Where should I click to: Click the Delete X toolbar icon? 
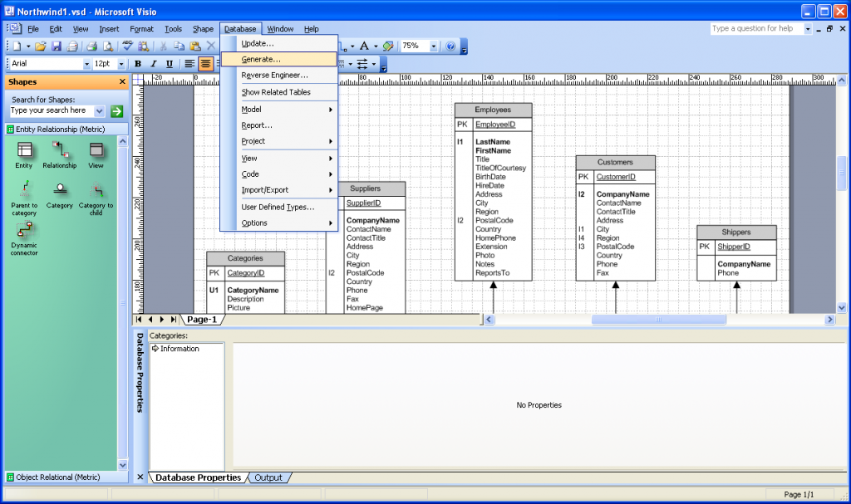tap(211, 46)
